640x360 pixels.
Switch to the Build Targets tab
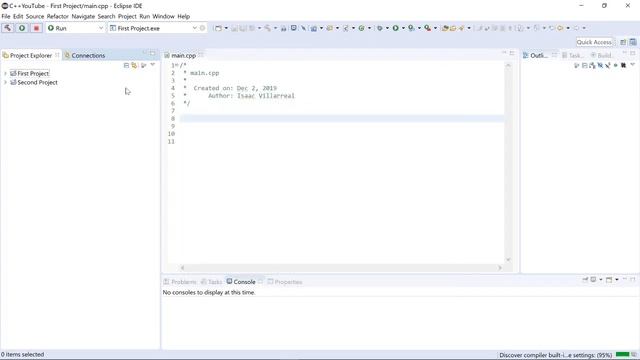(x=601, y=55)
